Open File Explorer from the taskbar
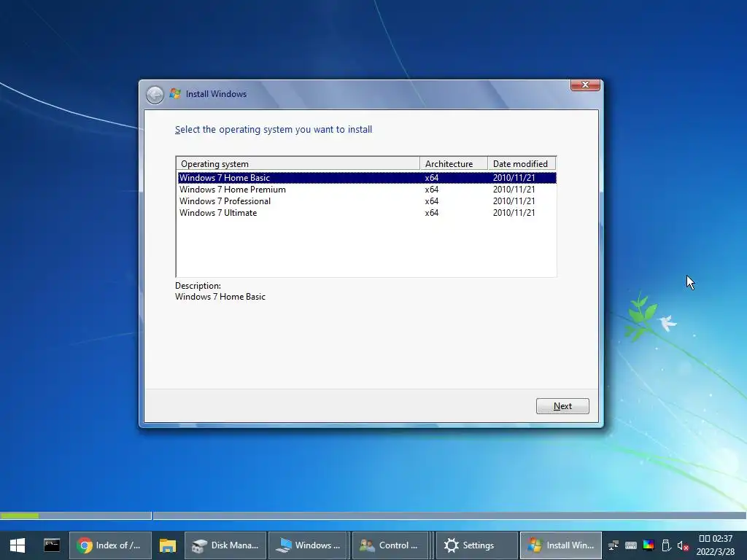The height and width of the screenshot is (560, 747). (x=168, y=545)
